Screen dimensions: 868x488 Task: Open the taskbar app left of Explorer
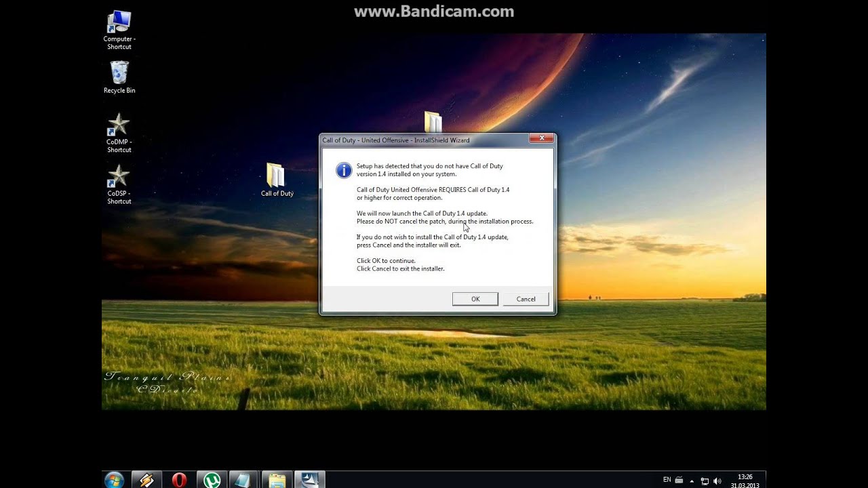(x=244, y=480)
